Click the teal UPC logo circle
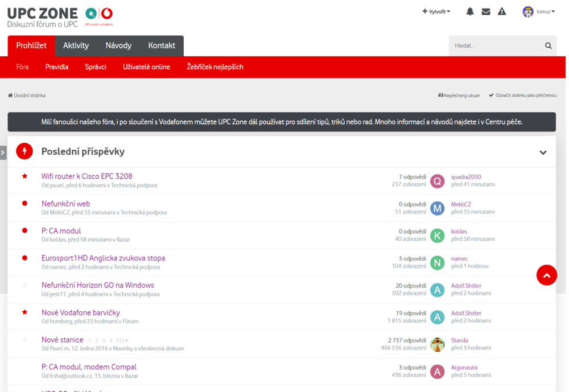The width and height of the screenshot is (569, 392). [x=91, y=14]
